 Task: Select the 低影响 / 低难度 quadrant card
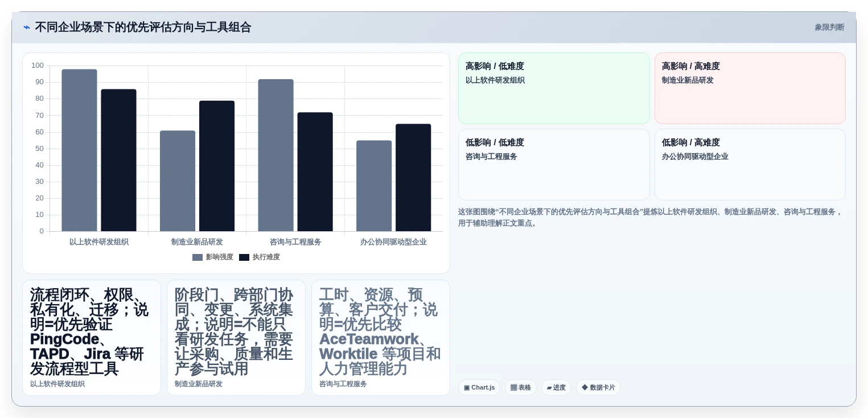point(554,165)
